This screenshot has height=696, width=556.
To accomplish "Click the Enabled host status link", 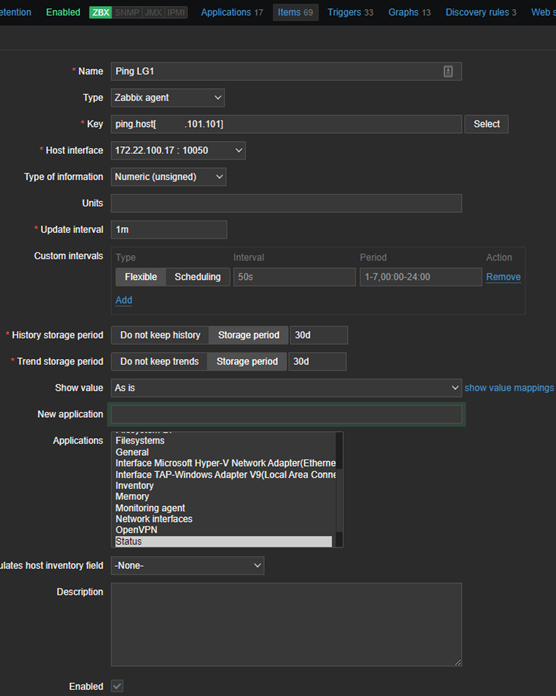I will pos(63,12).
